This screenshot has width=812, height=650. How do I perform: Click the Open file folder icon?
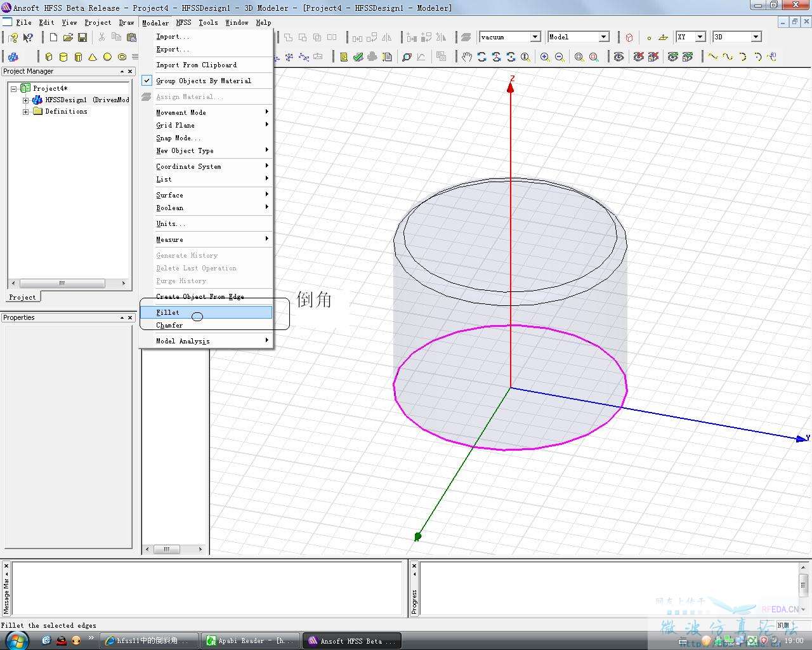(68, 37)
